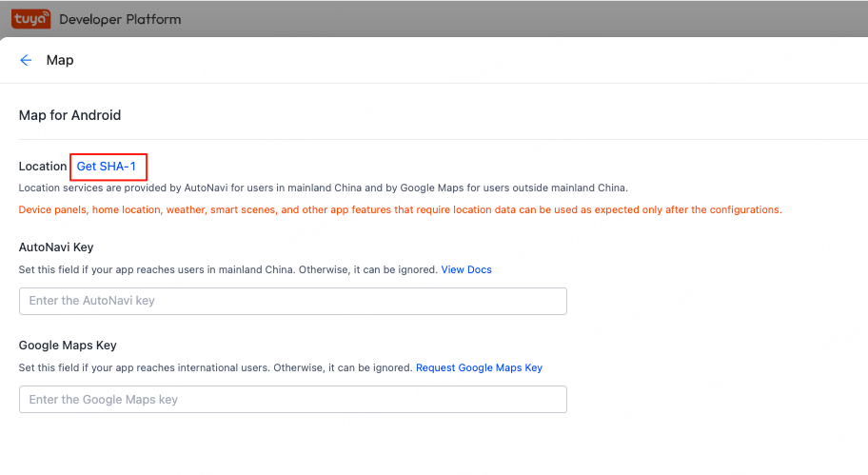Click the Google Maps Key label
Viewport: 868px width, 475px height.
(68, 345)
